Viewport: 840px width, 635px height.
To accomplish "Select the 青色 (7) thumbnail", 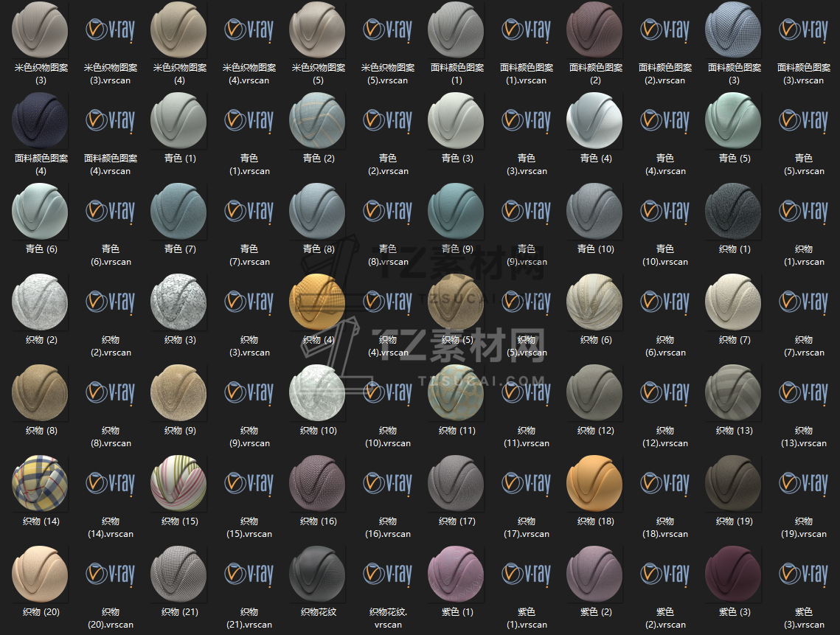I will [x=179, y=211].
